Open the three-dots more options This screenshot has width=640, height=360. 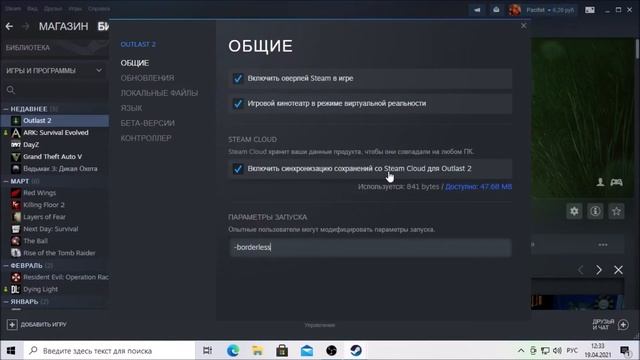pyautogui.click(x=603, y=245)
